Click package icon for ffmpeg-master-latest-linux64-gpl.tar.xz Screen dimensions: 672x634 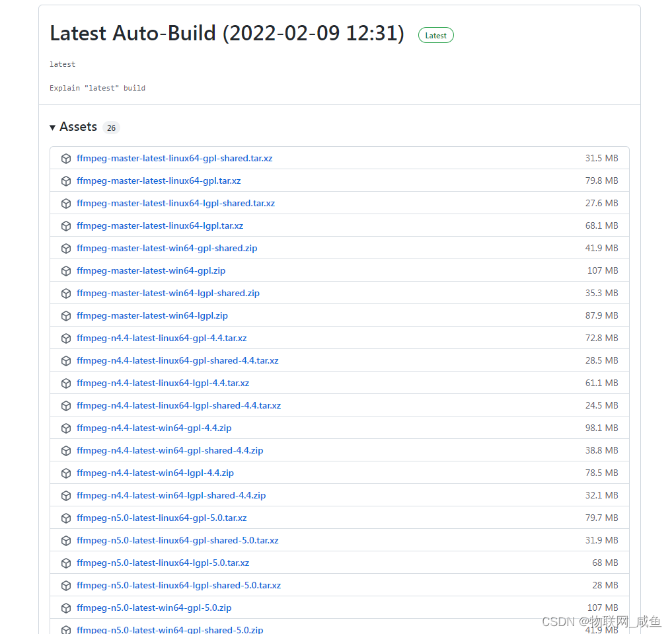point(66,181)
